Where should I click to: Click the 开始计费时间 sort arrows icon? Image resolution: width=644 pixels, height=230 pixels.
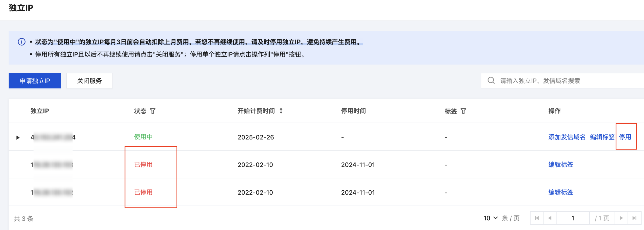pyautogui.click(x=281, y=111)
